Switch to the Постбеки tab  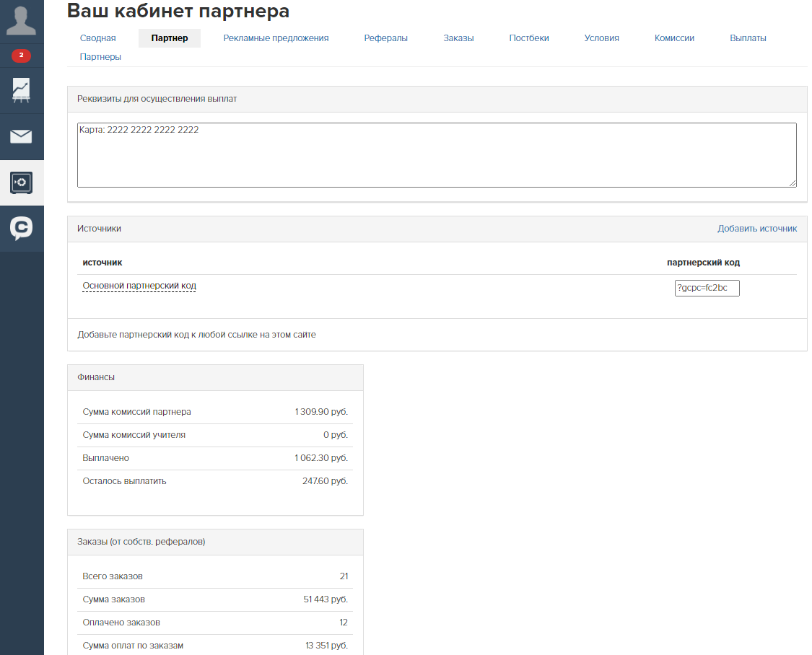(x=529, y=38)
